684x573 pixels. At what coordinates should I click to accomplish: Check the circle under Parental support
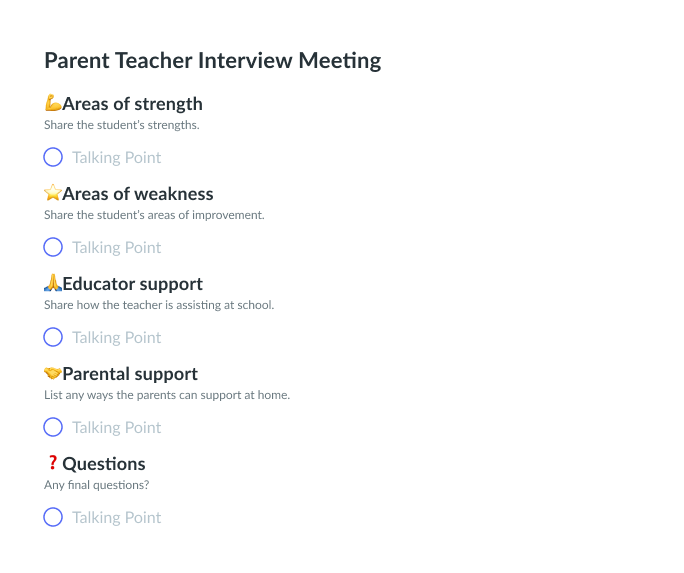coord(53,427)
